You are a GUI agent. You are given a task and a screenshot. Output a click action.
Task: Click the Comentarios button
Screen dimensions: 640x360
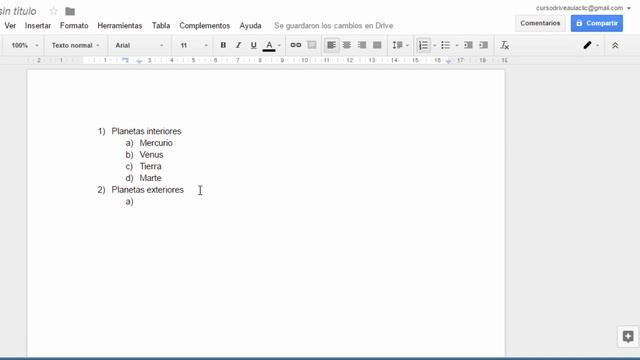[x=540, y=23]
